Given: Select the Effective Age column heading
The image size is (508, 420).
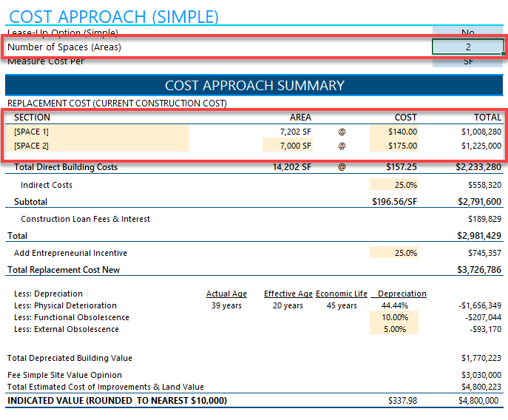Looking at the screenshot, I should [x=288, y=294].
